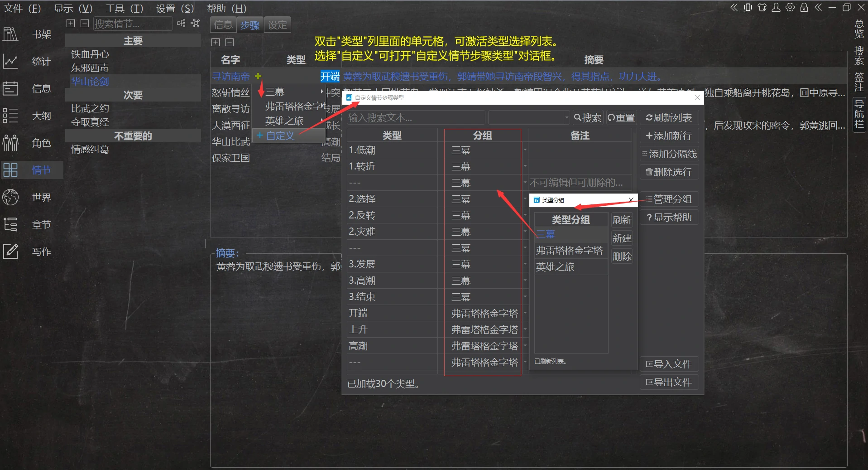
Task: Open group dropdown for 2.选择 row
Action: 525,199
